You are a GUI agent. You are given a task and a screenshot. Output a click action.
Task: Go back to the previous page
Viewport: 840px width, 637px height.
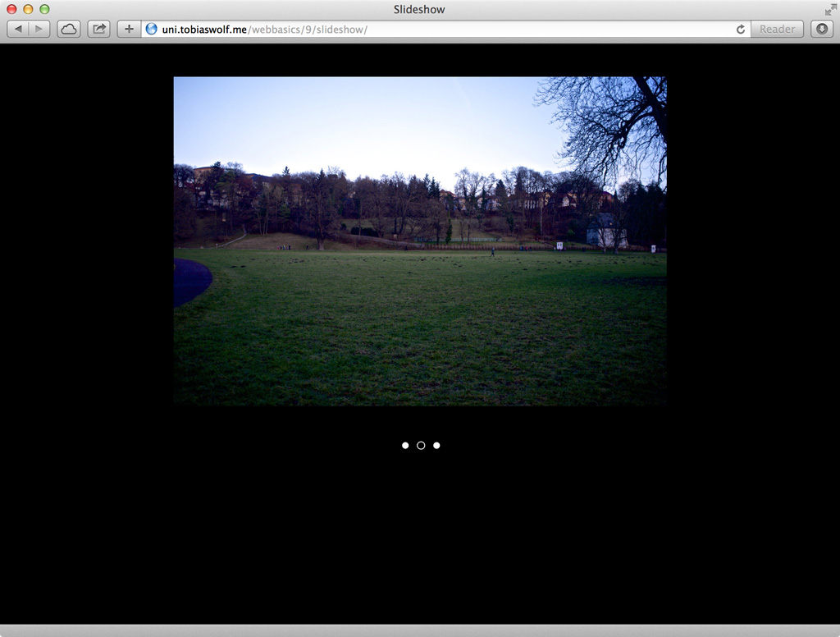(18, 29)
